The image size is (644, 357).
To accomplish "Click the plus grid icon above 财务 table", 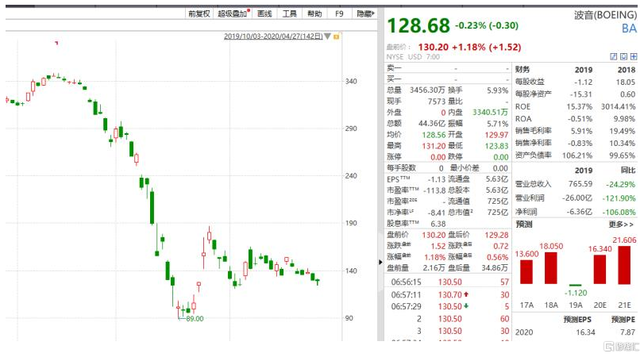I will pyautogui.click(x=634, y=57).
